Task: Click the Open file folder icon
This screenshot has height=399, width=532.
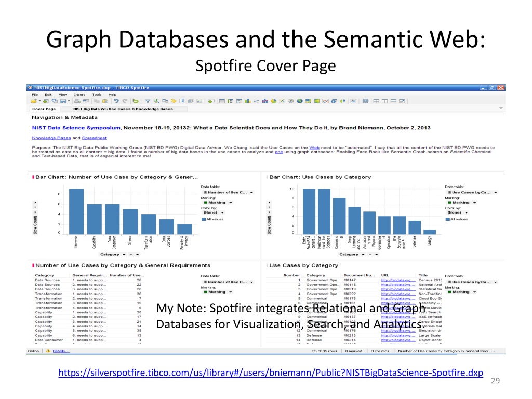Action: (x=34, y=101)
